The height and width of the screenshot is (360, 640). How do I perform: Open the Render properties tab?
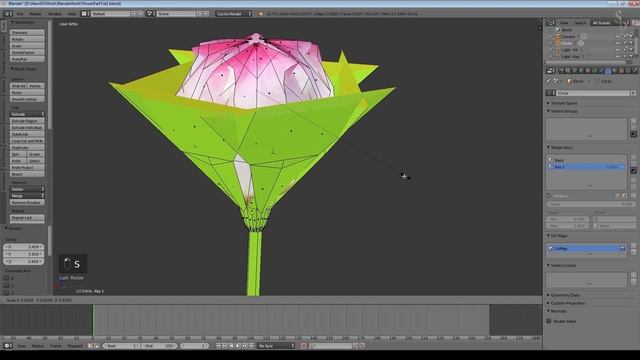click(562, 71)
